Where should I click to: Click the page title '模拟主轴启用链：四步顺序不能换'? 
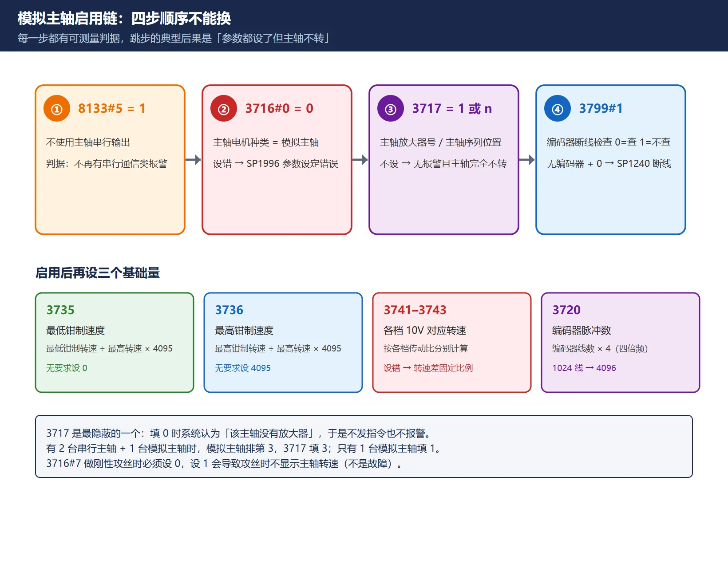coord(124,19)
